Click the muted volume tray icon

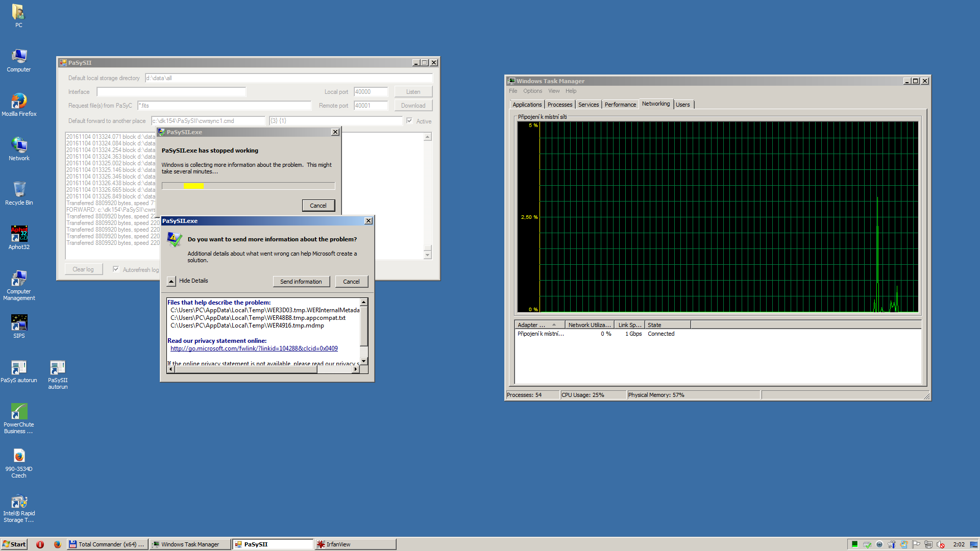[940, 544]
